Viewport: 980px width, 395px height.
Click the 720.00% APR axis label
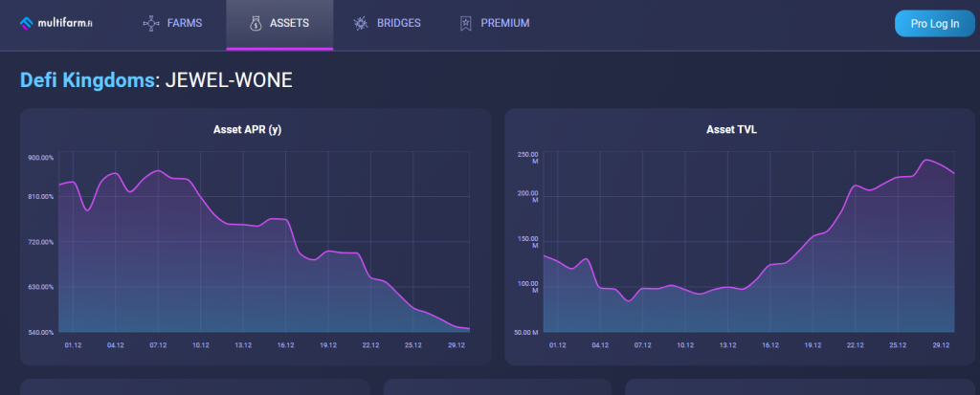pos(41,242)
